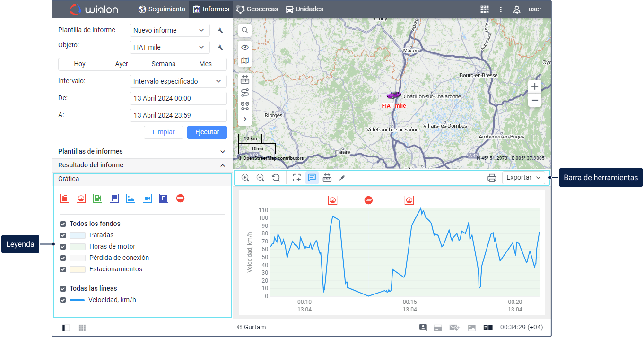The image size is (644, 337).
Task: Open the Seguimiento tab
Action: click(x=162, y=9)
